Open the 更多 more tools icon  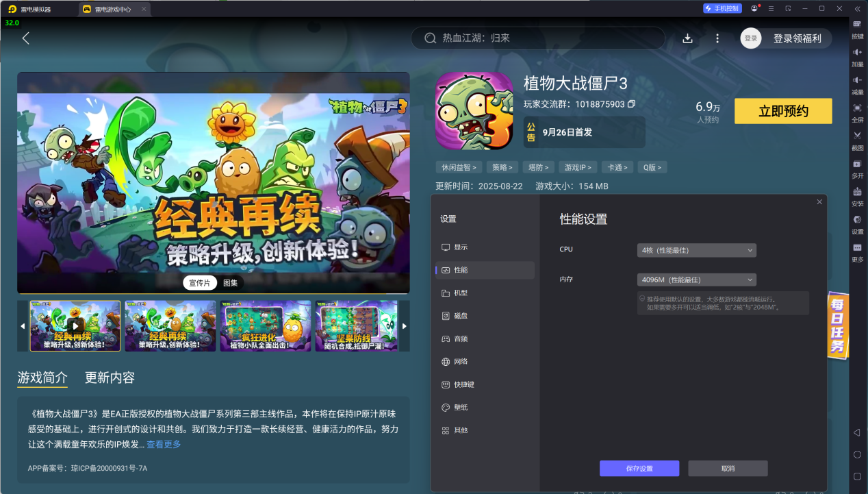coord(857,247)
